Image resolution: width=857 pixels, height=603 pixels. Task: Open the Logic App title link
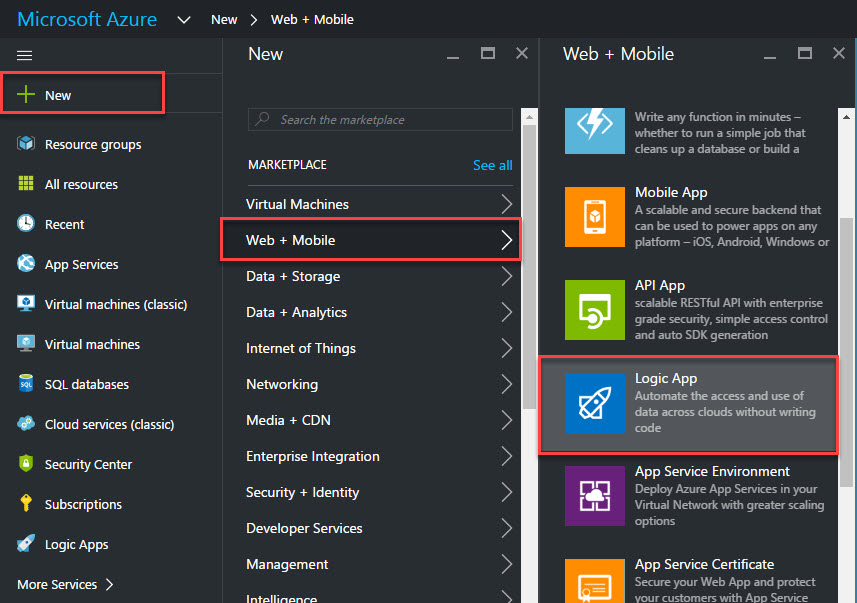point(666,378)
